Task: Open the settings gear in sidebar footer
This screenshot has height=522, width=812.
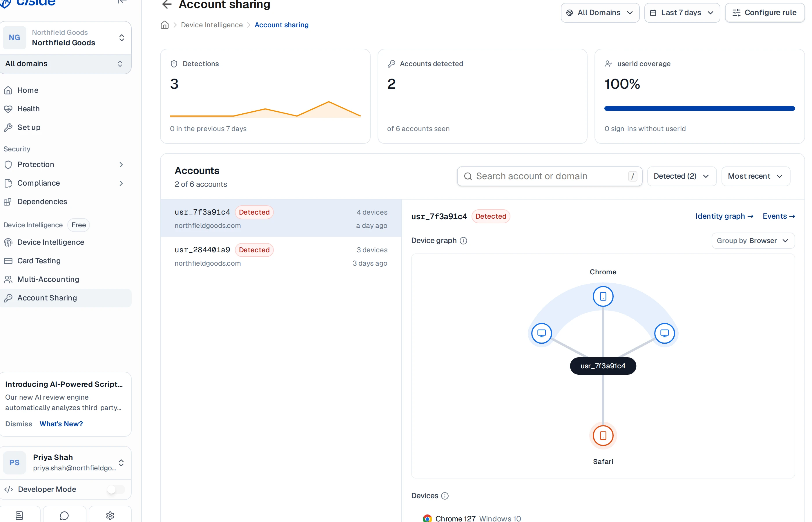Action: (x=110, y=515)
